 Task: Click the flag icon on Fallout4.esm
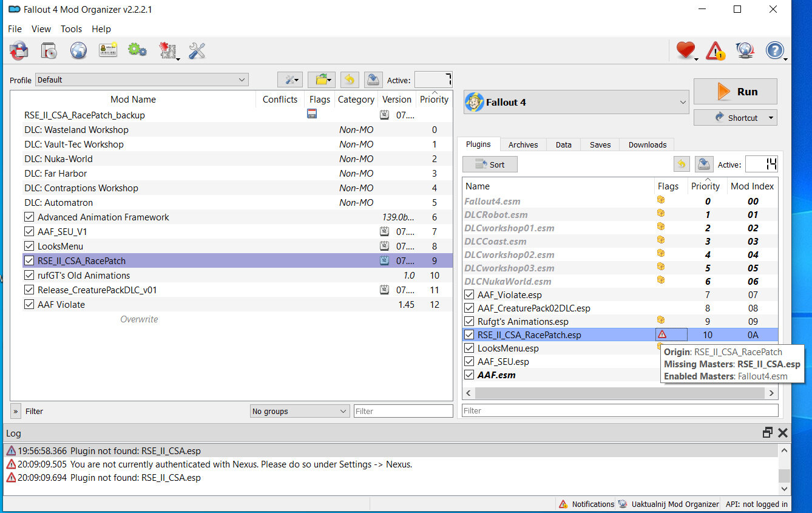click(661, 200)
